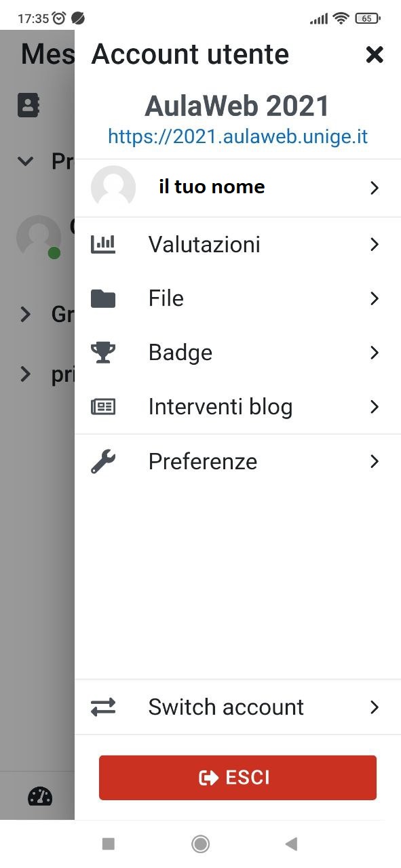401x868 pixels.
Task: Expand the pri conversation section
Action: coord(25,374)
